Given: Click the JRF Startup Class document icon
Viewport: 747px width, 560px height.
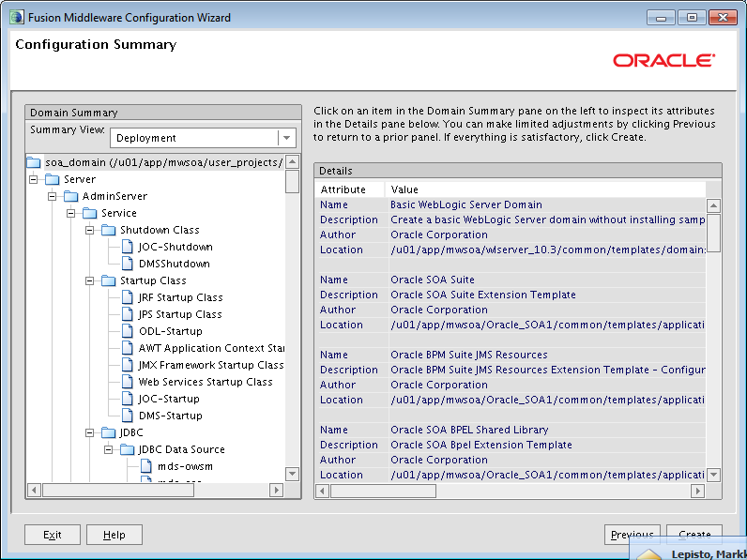Looking at the screenshot, I should 128,297.
